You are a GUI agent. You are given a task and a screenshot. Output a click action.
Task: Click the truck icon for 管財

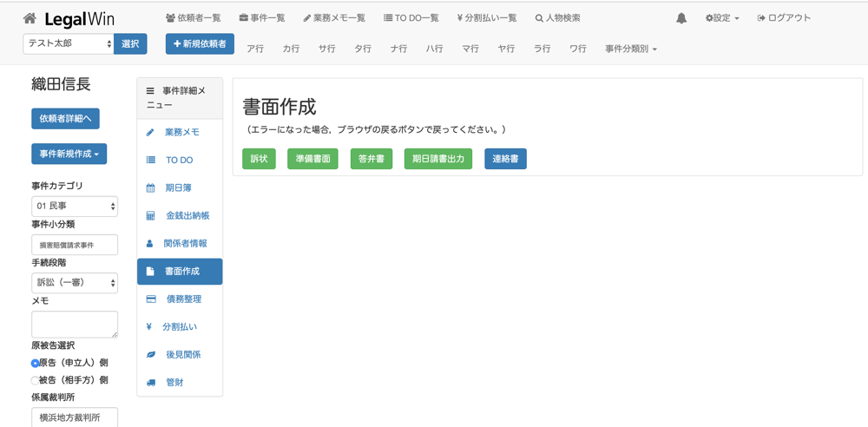[151, 383]
